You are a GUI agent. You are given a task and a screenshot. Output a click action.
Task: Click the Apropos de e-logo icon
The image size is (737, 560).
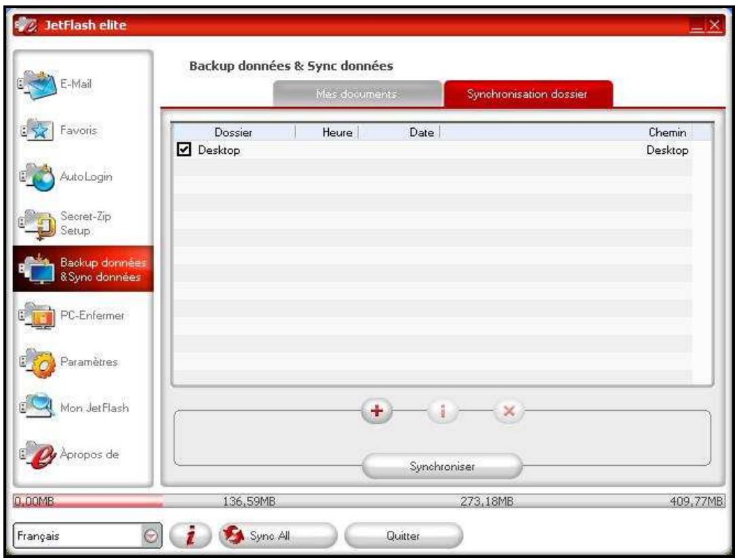coord(37,454)
